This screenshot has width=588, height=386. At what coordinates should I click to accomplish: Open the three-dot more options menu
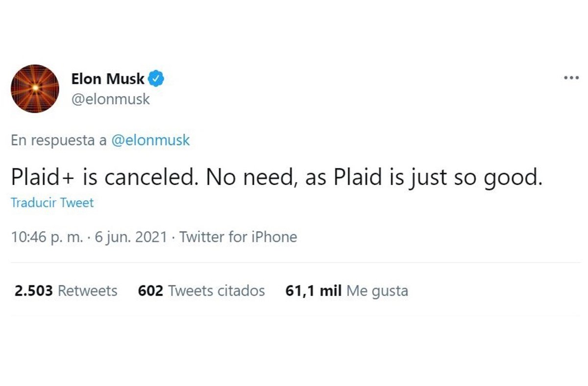pyautogui.click(x=571, y=78)
